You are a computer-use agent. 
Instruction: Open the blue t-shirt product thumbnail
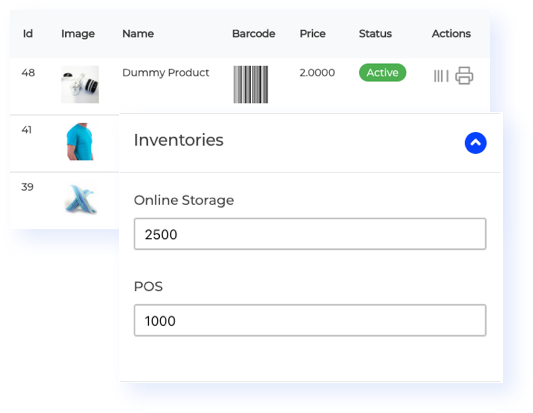click(x=80, y=142)
